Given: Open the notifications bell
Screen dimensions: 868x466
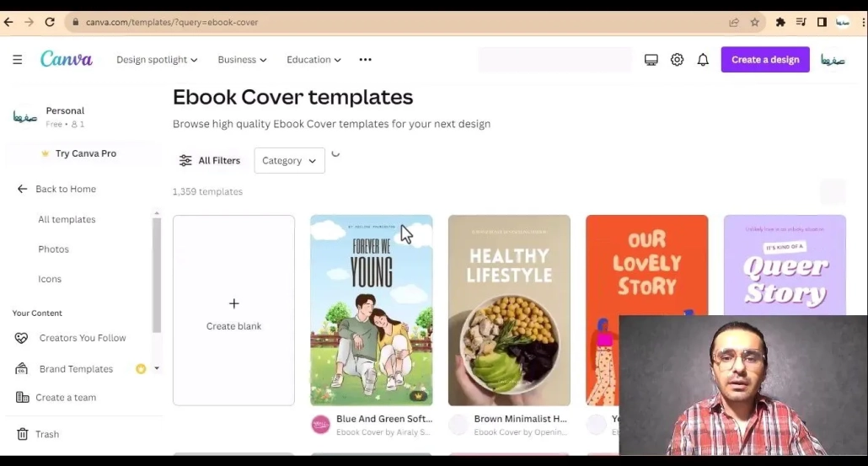Looking at the screenshot, I should tap(703, 60).
